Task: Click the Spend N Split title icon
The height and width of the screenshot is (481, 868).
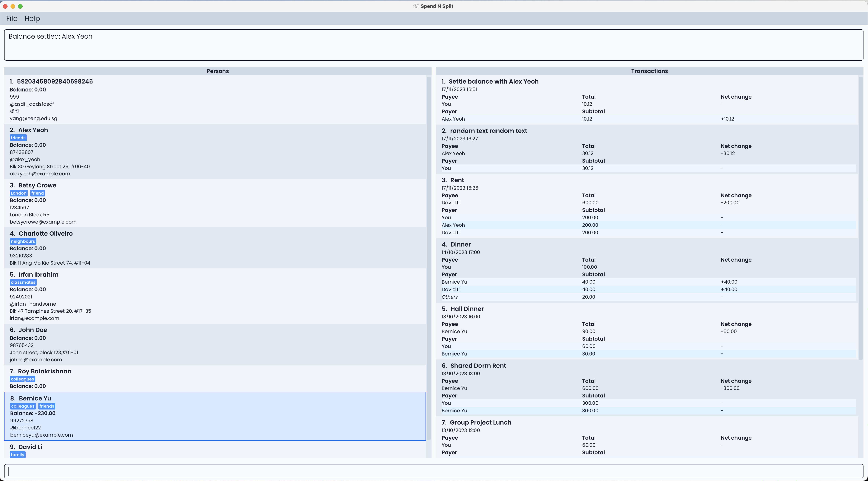Action: coord(416,6)
